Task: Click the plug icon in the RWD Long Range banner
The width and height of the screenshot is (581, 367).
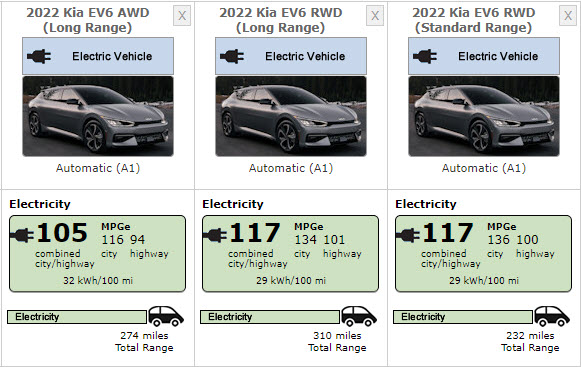Action: point(232,56)
